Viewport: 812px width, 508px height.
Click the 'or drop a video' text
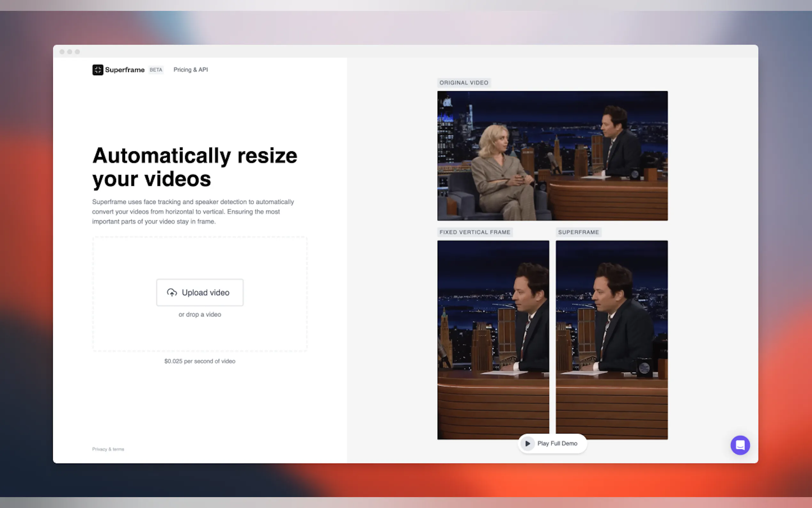click(x=200, y=314)
